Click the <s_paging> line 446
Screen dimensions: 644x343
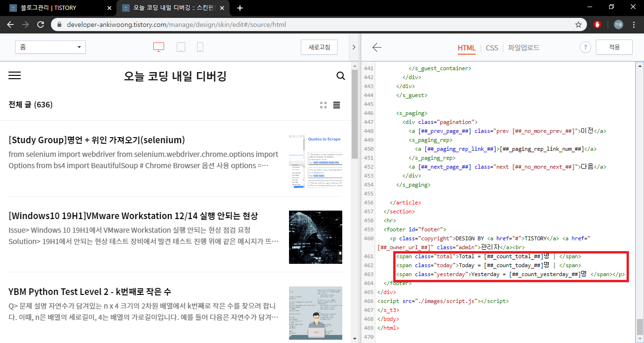tap(412, 113)
